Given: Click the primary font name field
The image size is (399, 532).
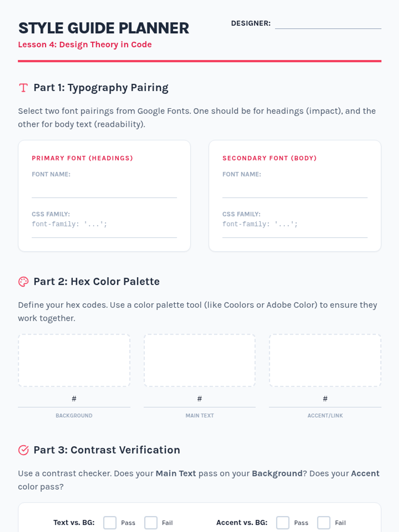Looking at the screenshot, I should coord(104,190).
